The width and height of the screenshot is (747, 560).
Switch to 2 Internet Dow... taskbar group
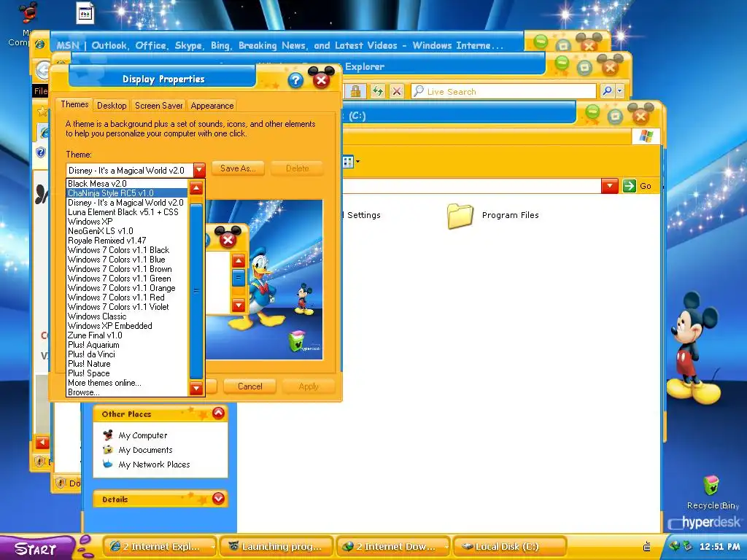coord(394,547)
